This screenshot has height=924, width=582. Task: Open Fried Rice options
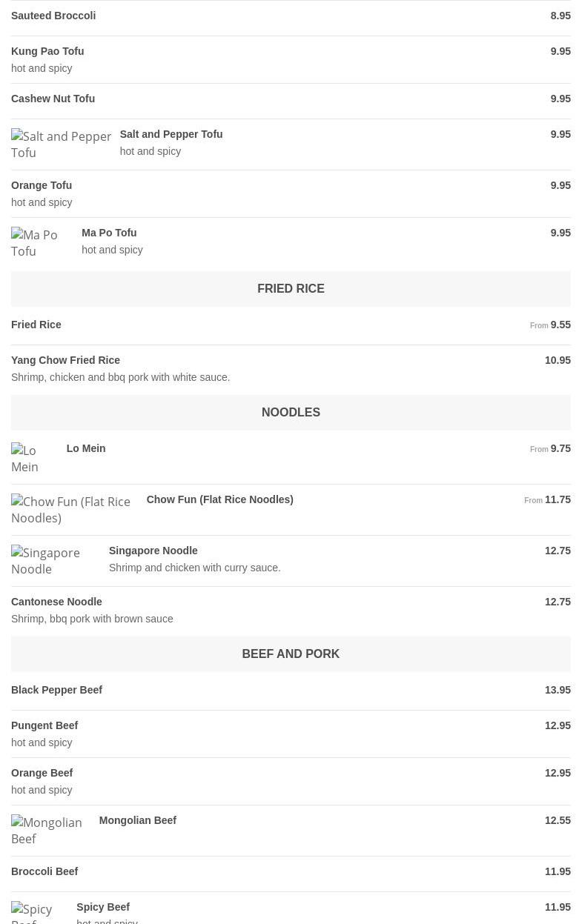point(36,325)
